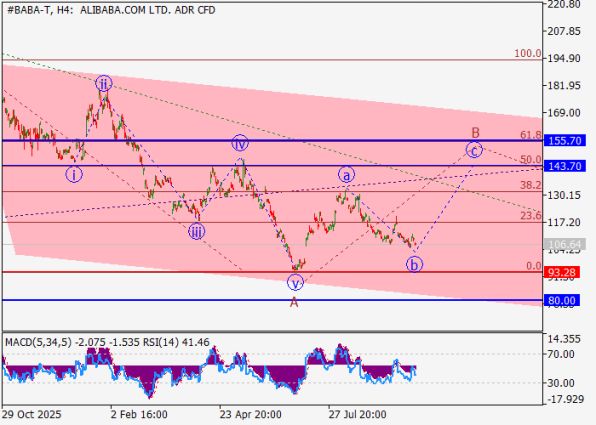Click the red wave B label
This screenshot has width=596, height=425.
click(476, 133)
